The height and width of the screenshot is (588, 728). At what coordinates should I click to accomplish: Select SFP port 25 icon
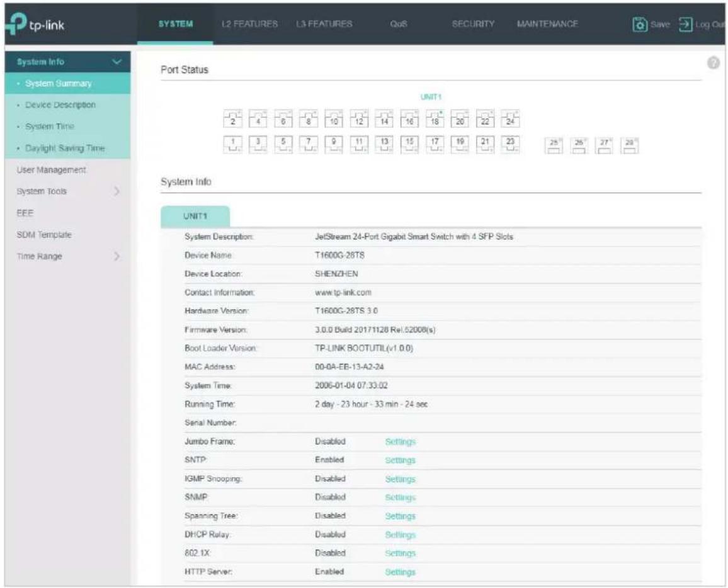[554, 145]
